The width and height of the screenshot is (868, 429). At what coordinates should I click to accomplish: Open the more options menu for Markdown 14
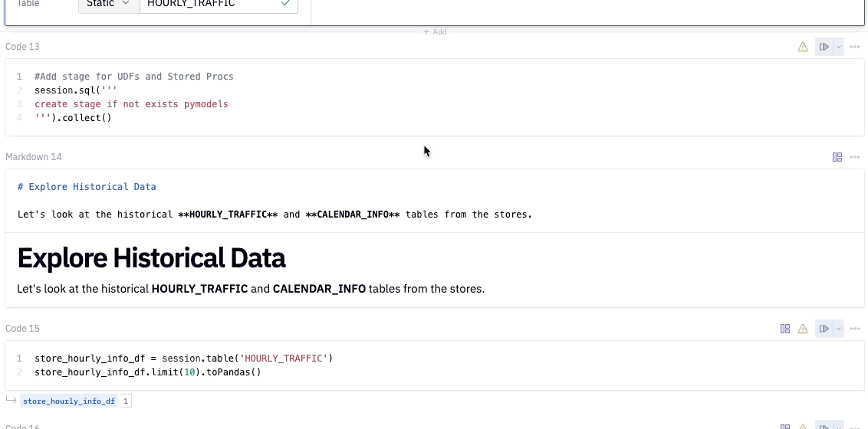855,157
